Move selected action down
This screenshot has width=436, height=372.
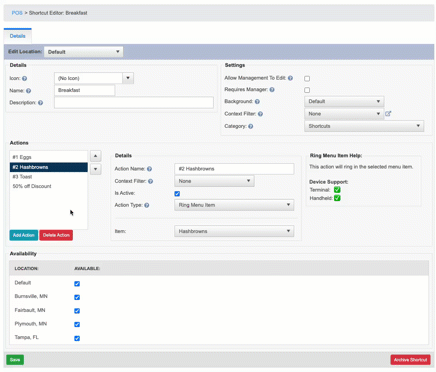pos(96,169)
